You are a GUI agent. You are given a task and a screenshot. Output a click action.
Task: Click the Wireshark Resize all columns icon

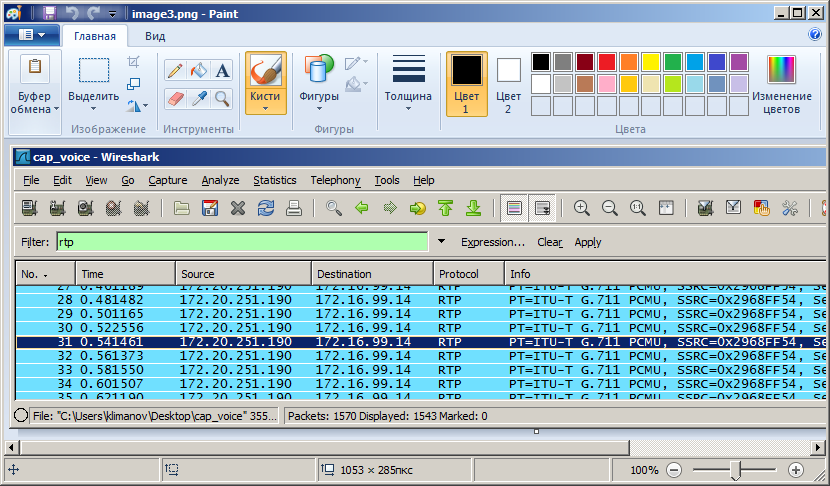tap(666, 208)
